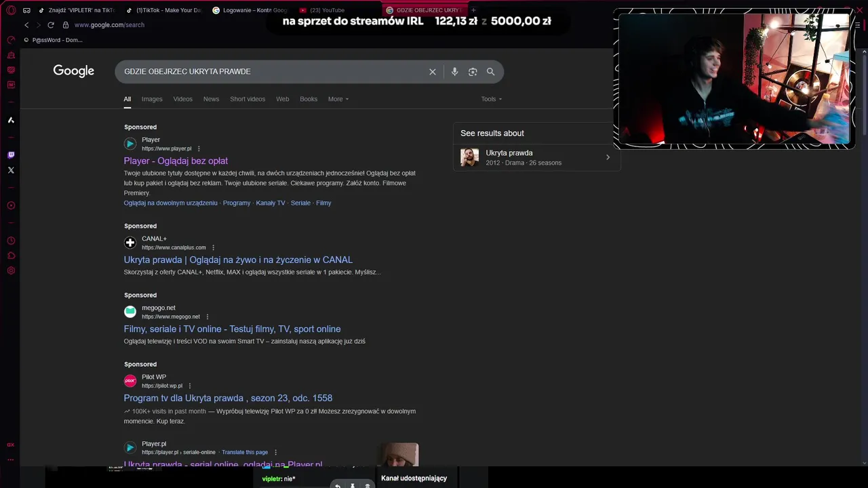Open Google Lens image search icon
This screenshot has width=868, height=488.
pos(473,72)
